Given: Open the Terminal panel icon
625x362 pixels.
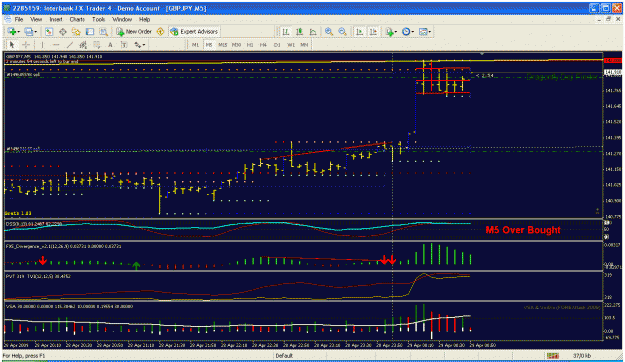Looking at the screenshot, I should tap(90, 31).
